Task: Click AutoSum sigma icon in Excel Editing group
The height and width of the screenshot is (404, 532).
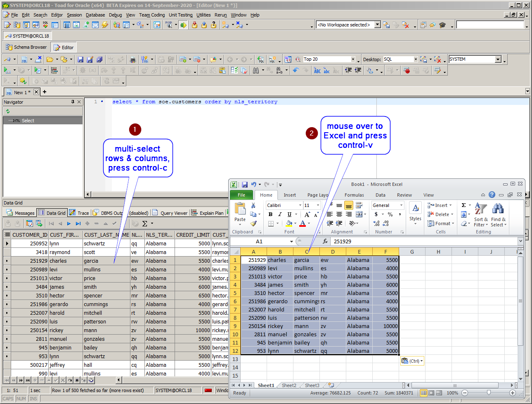Action: click(x=463, y=205)
